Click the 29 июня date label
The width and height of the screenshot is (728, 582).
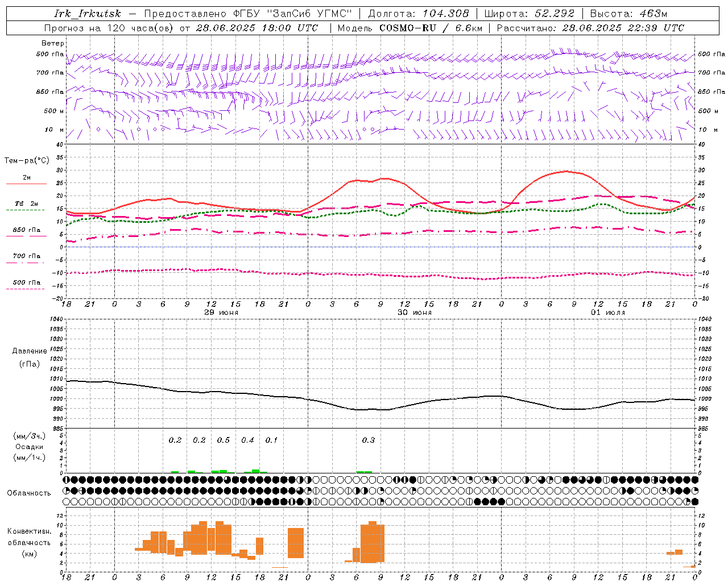click(221, 313)
